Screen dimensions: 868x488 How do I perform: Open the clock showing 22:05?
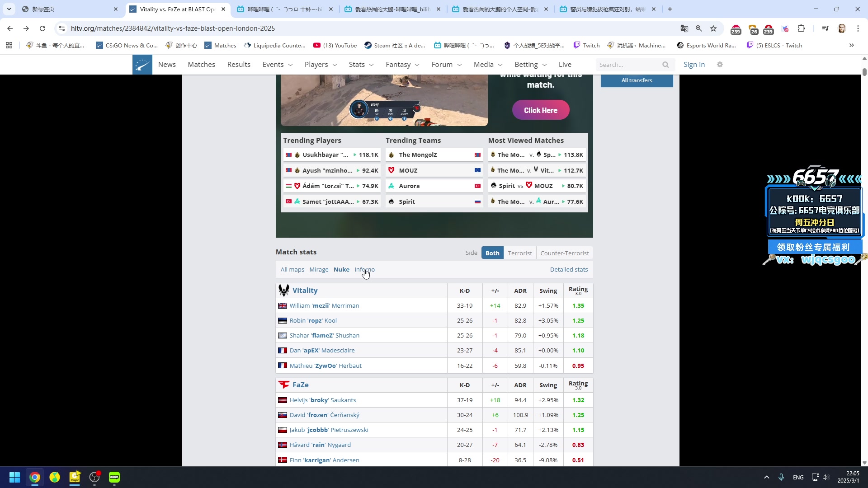848,477
